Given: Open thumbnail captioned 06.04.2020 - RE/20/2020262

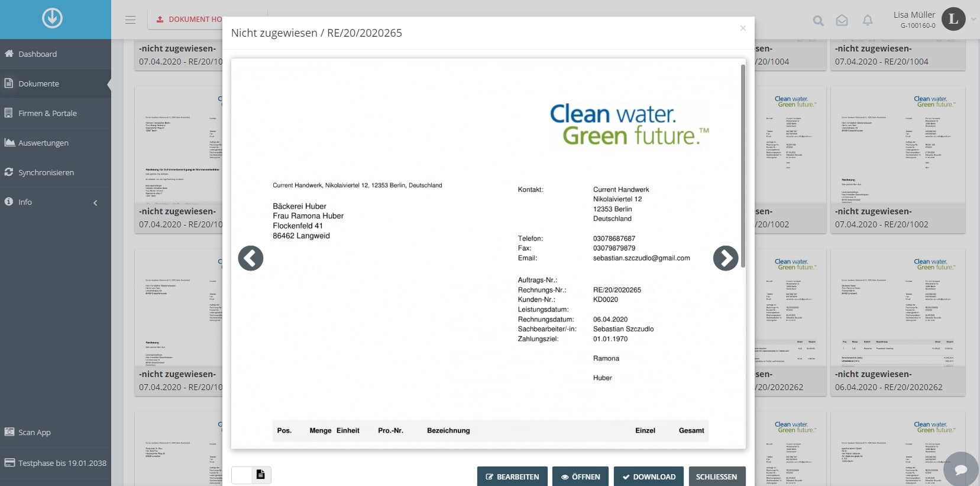Looking at the screenshot, I should (898, 323).
